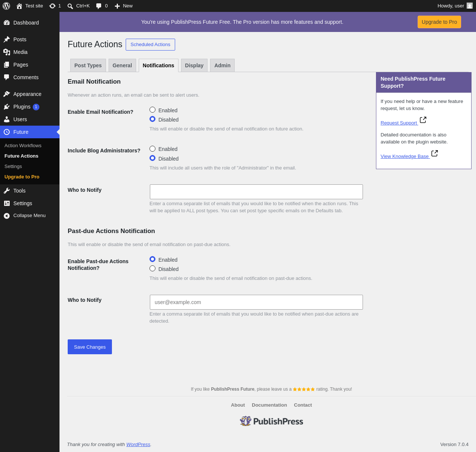
Task: Select the Notifications tab
Action: click(158, 65)
